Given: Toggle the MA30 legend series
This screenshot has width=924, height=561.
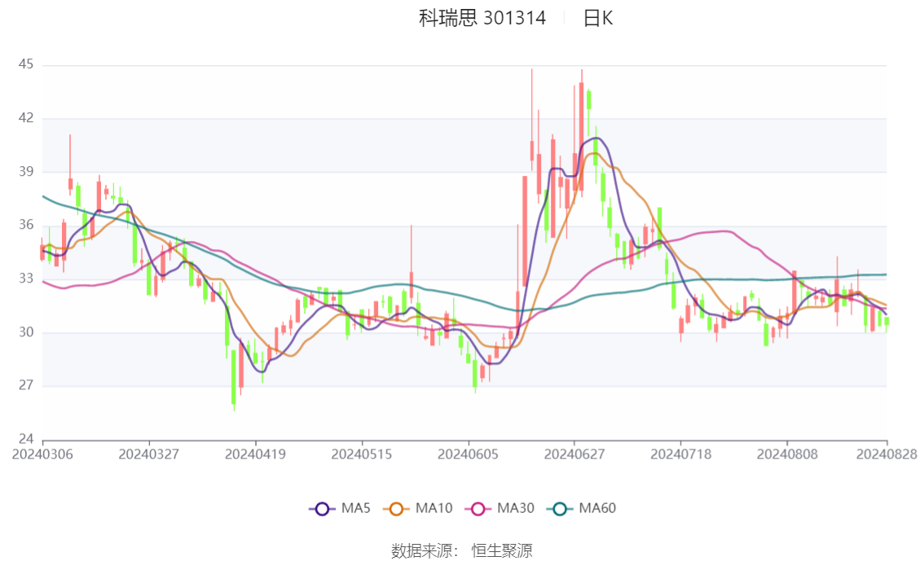Looking at the screenshot, I should (499, 509).
